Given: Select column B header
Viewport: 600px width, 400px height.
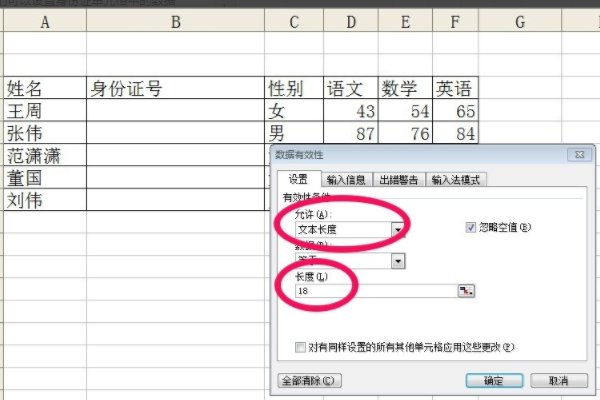Looking at the screenshot, I should (x=176, y=22).
